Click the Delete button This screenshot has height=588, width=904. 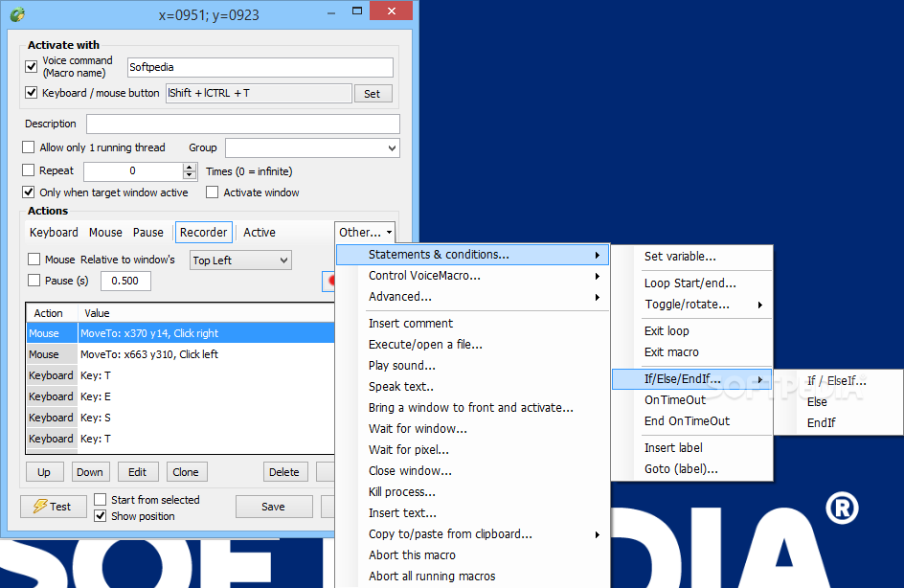(x=284, y=472)
